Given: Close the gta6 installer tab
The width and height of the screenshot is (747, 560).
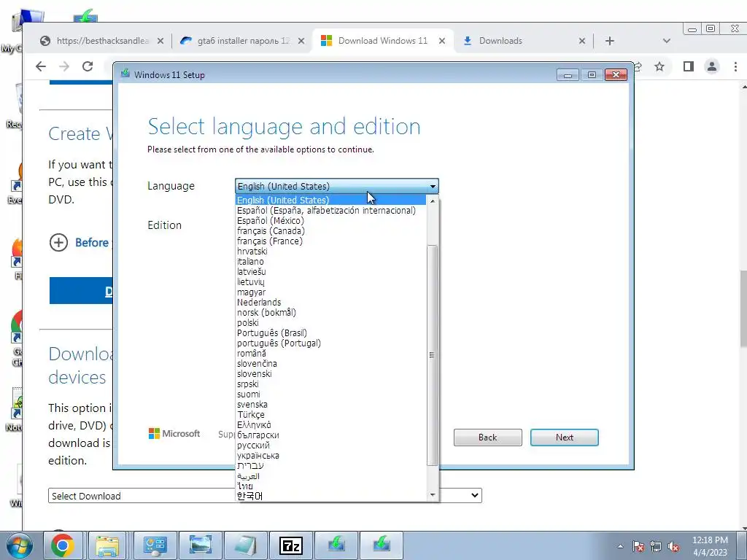Looking at the screenshot, I should point(301,41).
